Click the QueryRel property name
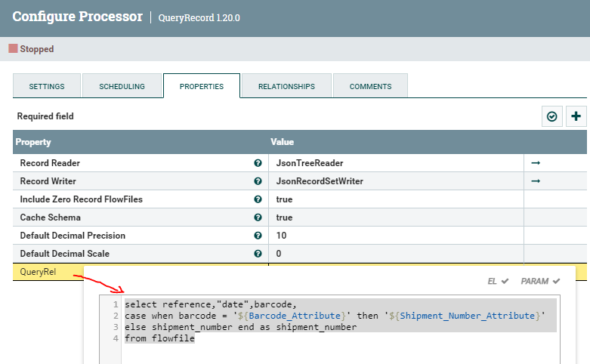Image resolution: width=590 pixels, height=364 pixels. pos(39,272)
